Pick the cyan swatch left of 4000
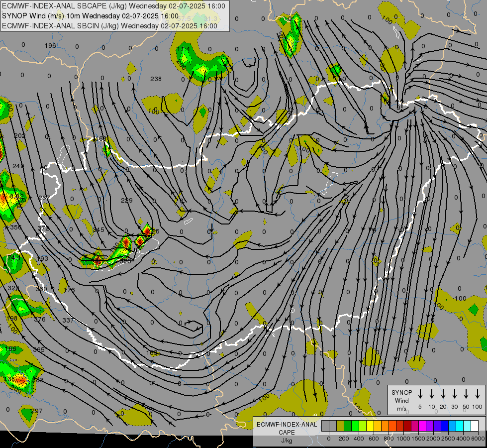This screenshot has width=487, height=448. pyautogui.click(x=460, y=426)
